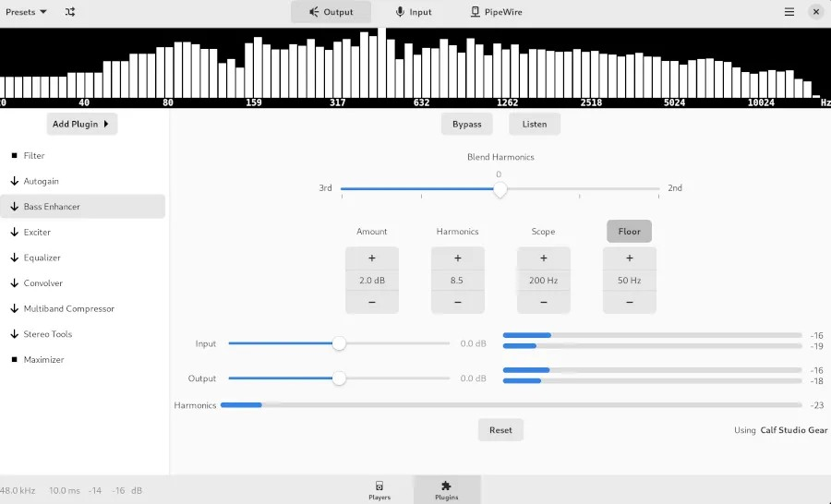The width and height of the screenshot is (831, 504).
Task: Click the square icon next to Maximizer
Action: [x=14, y=359]
